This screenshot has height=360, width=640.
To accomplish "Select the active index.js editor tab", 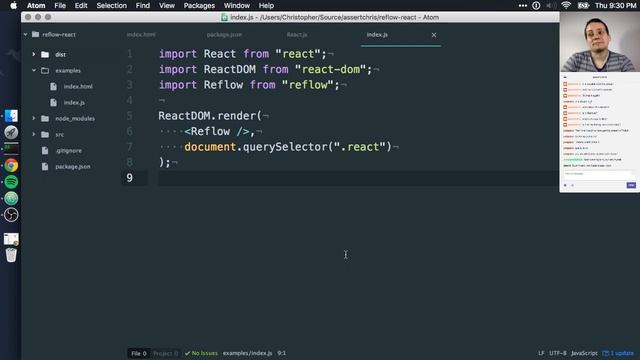I will pos(377,35).
